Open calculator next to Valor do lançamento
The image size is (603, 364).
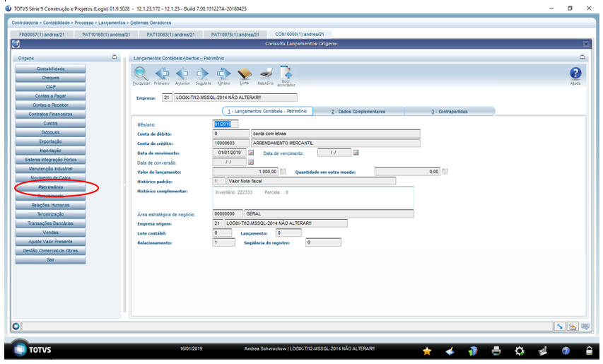283,172
